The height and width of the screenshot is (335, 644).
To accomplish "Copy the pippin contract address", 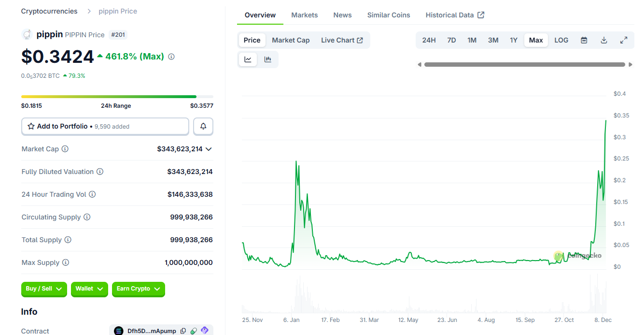I will [183, 330].
